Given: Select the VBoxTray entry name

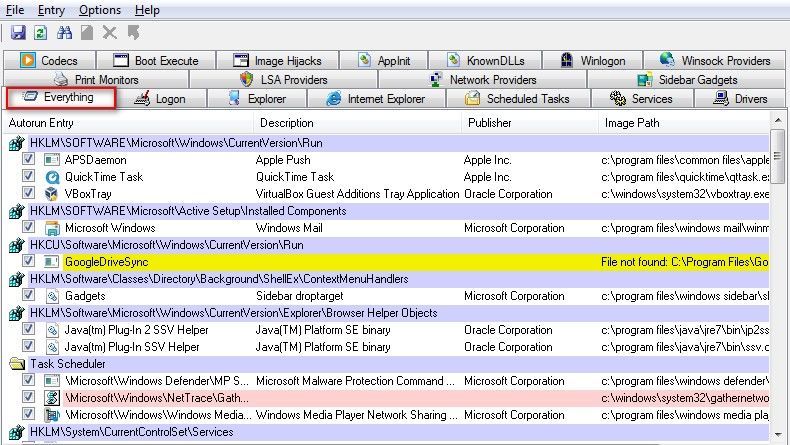Looking at the screenshot, I should pos(88,194).
